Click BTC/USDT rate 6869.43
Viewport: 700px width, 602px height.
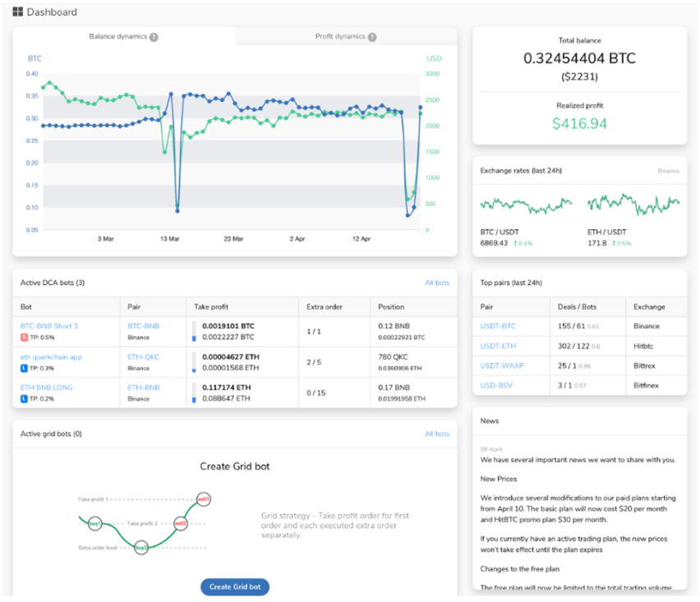(494, 243)
